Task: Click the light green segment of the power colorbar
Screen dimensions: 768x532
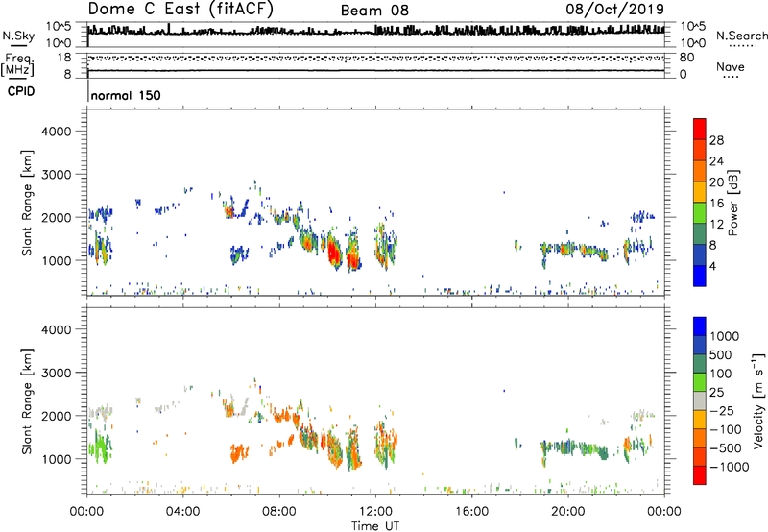Action: click(700, 212)
